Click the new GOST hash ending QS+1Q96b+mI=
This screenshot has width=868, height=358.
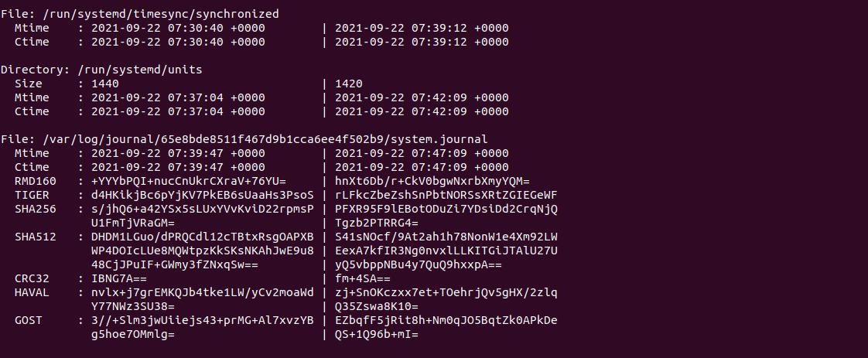click(377, 334)
